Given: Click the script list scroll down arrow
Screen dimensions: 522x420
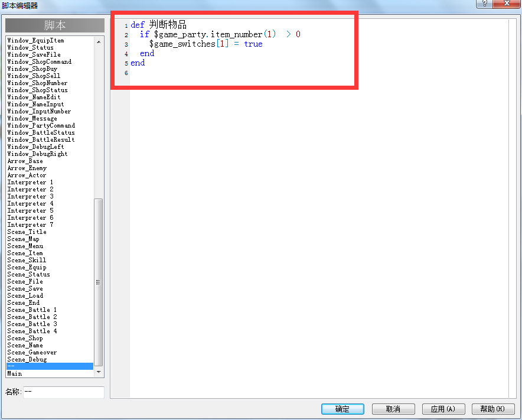Looking at the screenshot, I should (99, 372).
